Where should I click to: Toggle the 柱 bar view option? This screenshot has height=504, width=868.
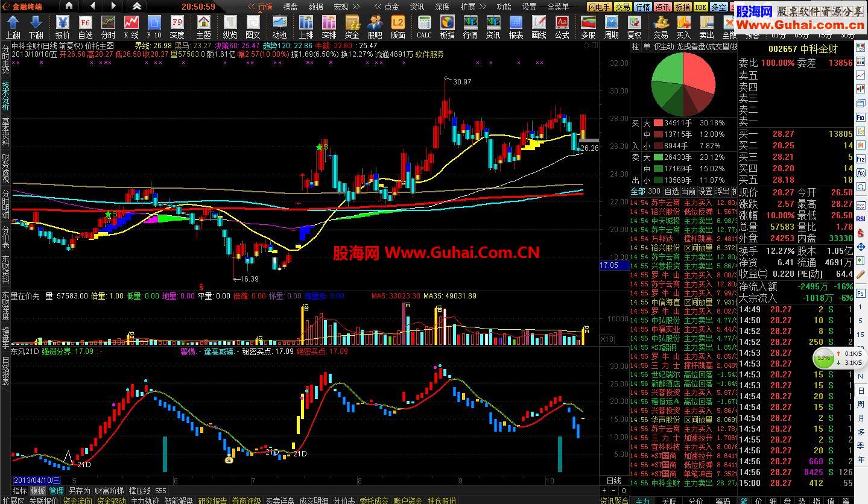pyautogui.click(x=635, y=46)
